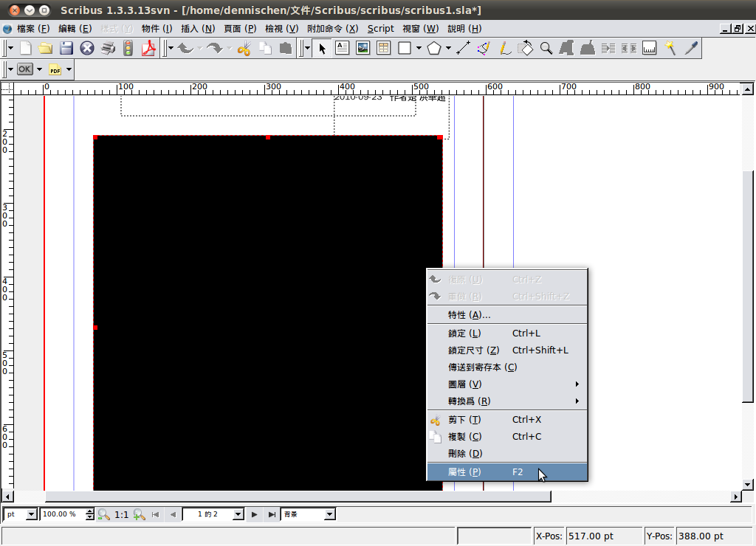756x546 pixels.
Task: Click the unlink text frames tool
Action: click(x=629, y=48)
